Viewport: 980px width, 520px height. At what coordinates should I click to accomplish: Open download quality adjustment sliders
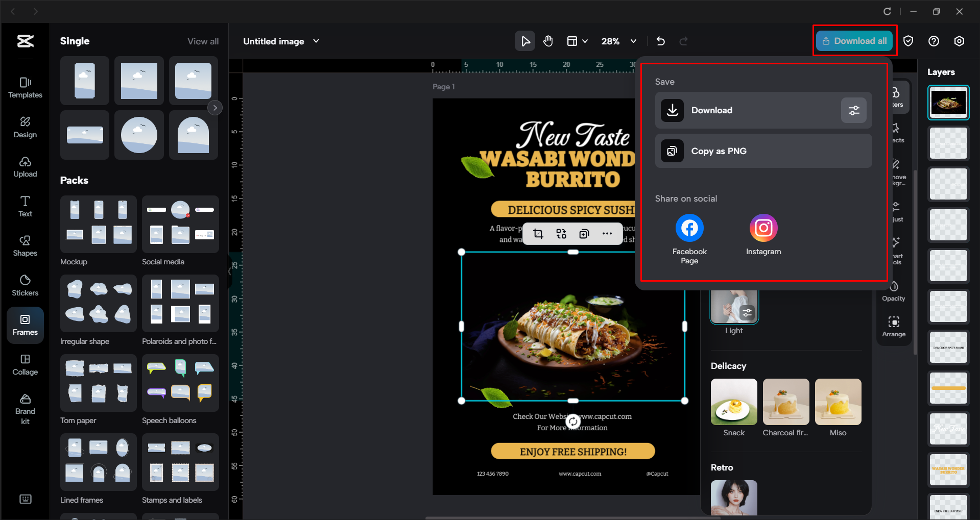click(x=853, y=110)
